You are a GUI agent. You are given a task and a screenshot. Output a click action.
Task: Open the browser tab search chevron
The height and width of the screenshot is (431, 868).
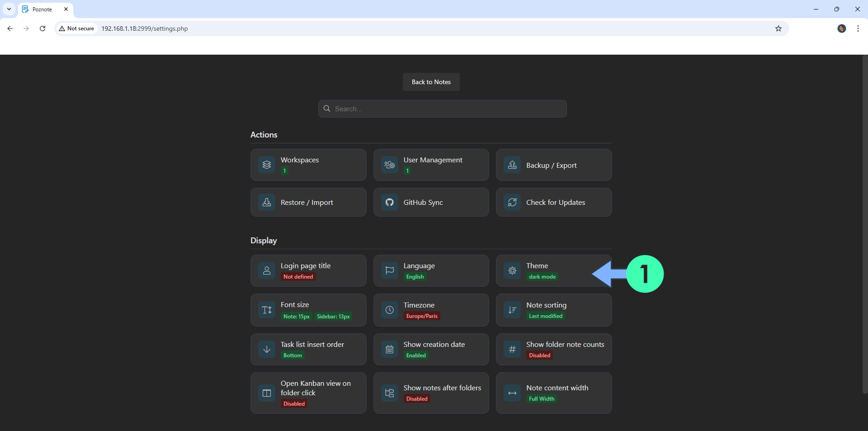9,9
